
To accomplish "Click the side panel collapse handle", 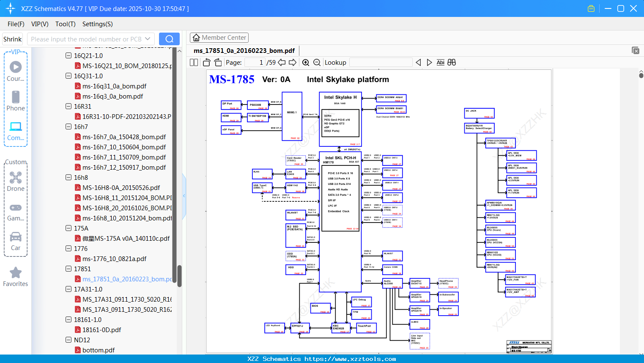I will pyautogui.click(x=184, y=196).
